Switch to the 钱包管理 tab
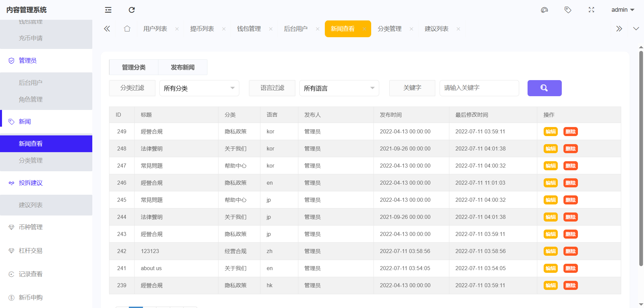 click(249, 29)
